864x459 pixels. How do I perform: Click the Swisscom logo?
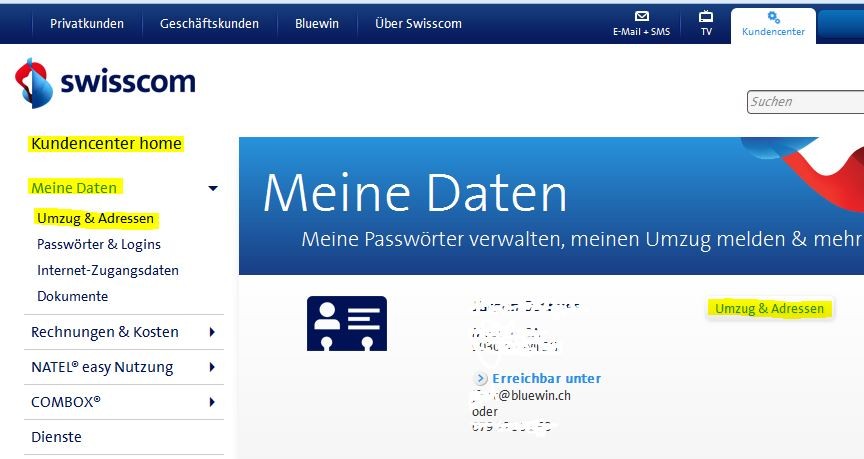(x=105, y=83)
